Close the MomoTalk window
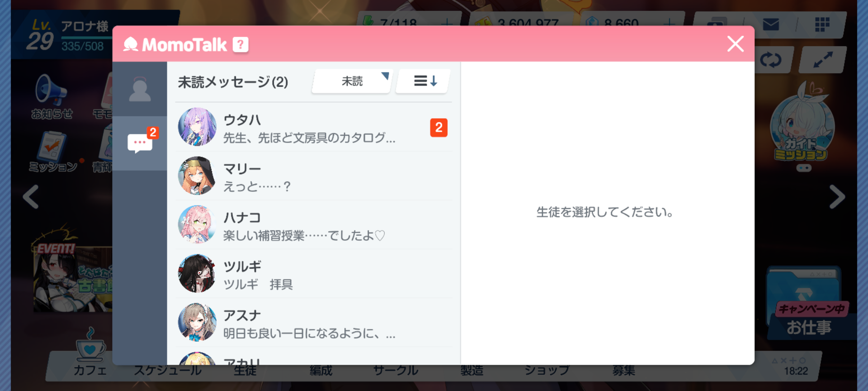The height and width of the screenshot is (391, 868). [x=736, y=44]
